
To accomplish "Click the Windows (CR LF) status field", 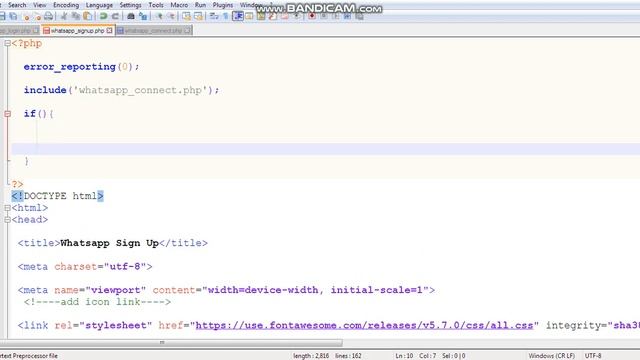I will 551,356.
